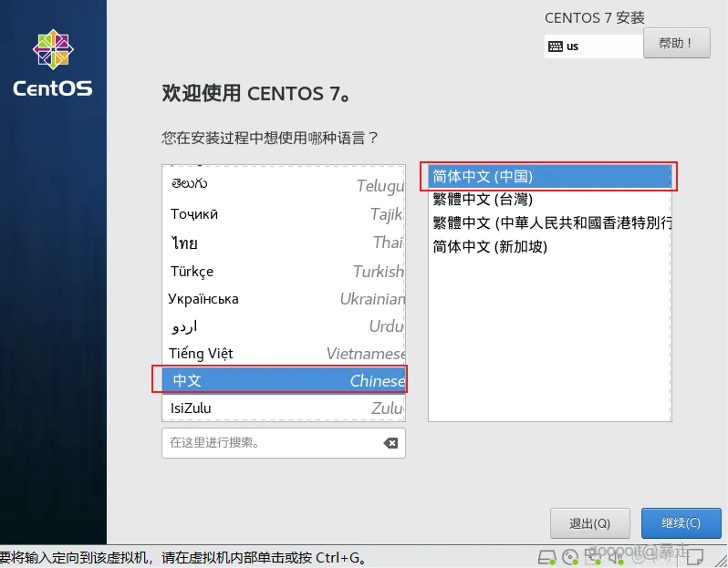The width and height of the screenshot is (728, 568).
Task: Click the VM message log note icon
Action: tap(694, 557)
